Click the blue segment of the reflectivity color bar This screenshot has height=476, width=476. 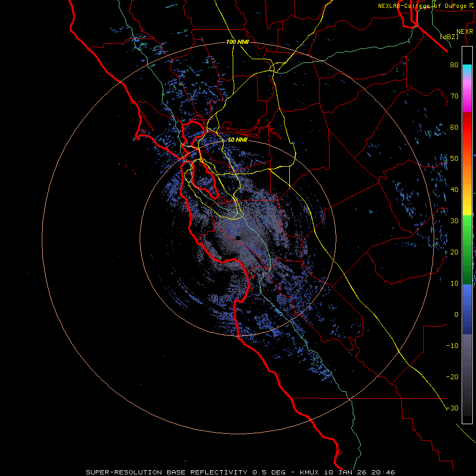click(467, 309)
